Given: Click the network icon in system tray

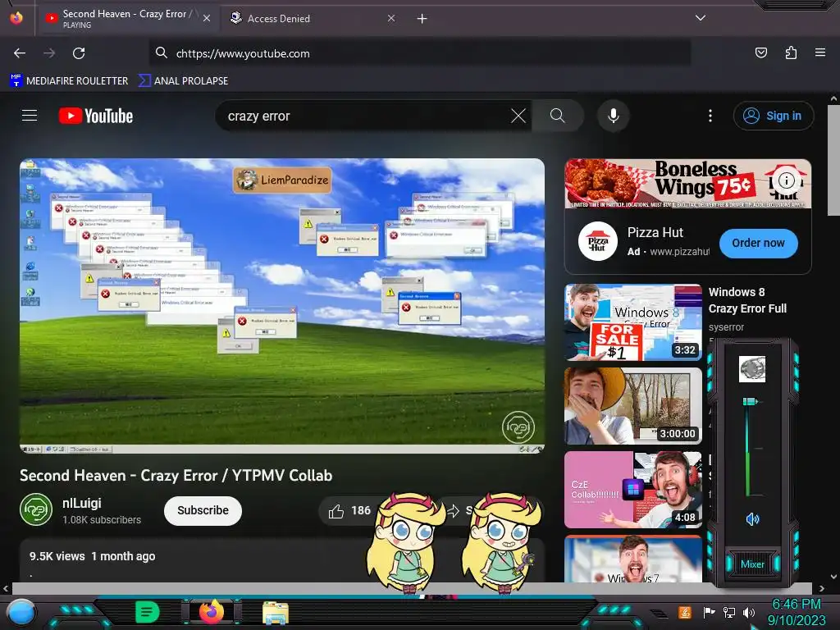Looking at the screenshot, I should (x=728, y=612).
